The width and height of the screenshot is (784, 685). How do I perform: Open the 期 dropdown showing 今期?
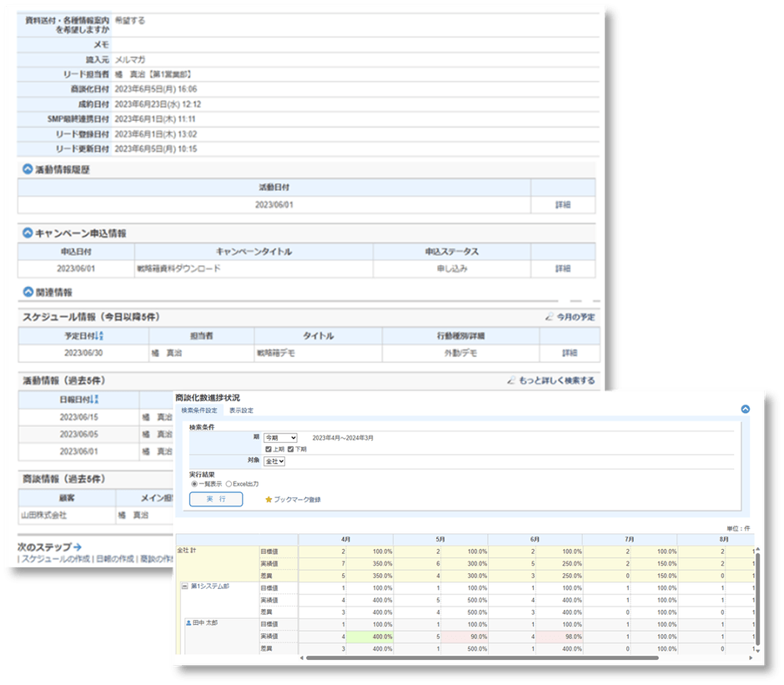coord(280,437)
